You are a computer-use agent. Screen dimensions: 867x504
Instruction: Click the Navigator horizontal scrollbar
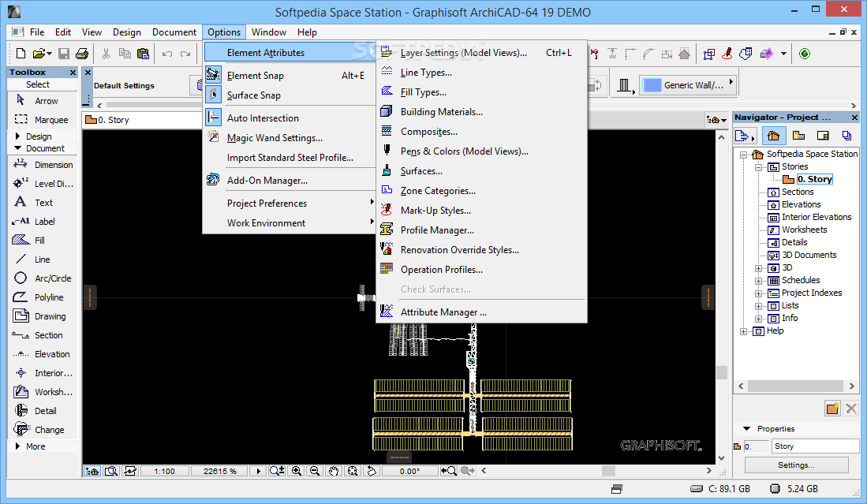tap(796, 386)
